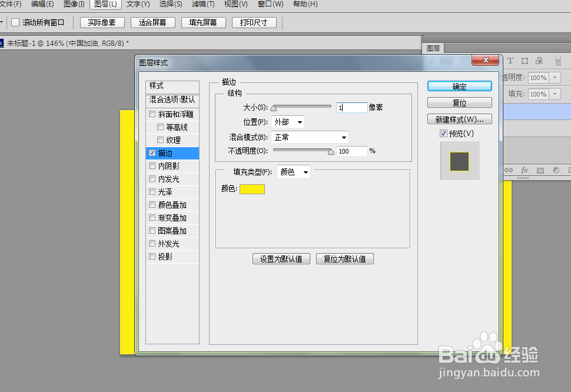Open the 滤镜(T) menu
Image resolution: width=571 pixels, height=392 pixels.
[202, 4]
